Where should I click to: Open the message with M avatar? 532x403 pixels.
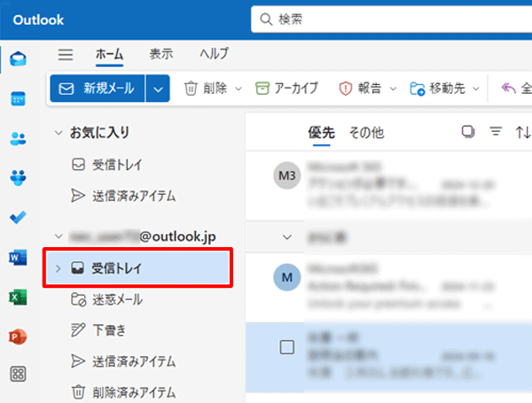tap(388, 288)
